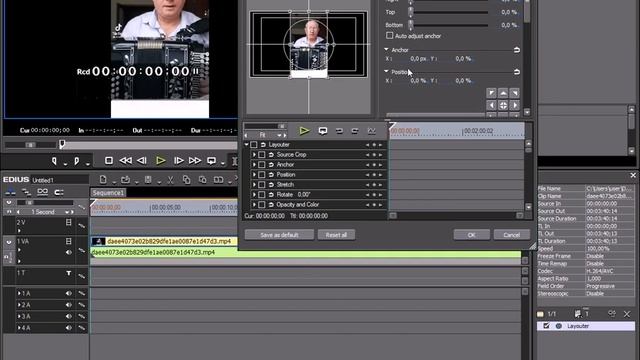
Task: Play the recorder preview
Action: click(x=161, y=161)
